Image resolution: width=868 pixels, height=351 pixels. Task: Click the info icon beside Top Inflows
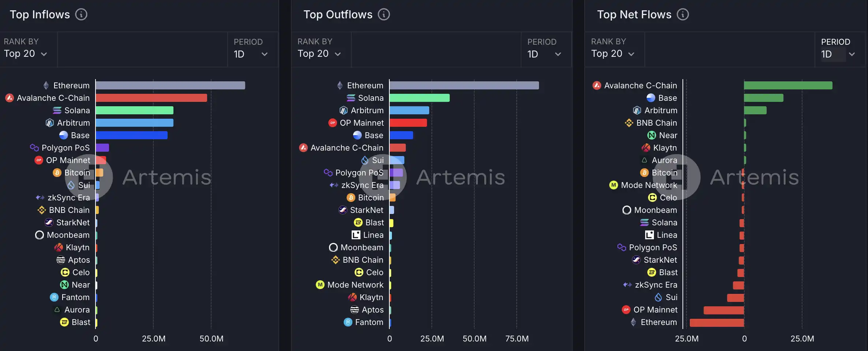coord(81,15)
